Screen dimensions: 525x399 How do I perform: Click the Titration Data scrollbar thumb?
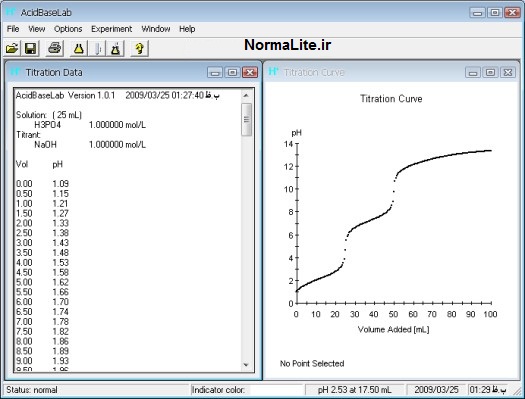246,119
